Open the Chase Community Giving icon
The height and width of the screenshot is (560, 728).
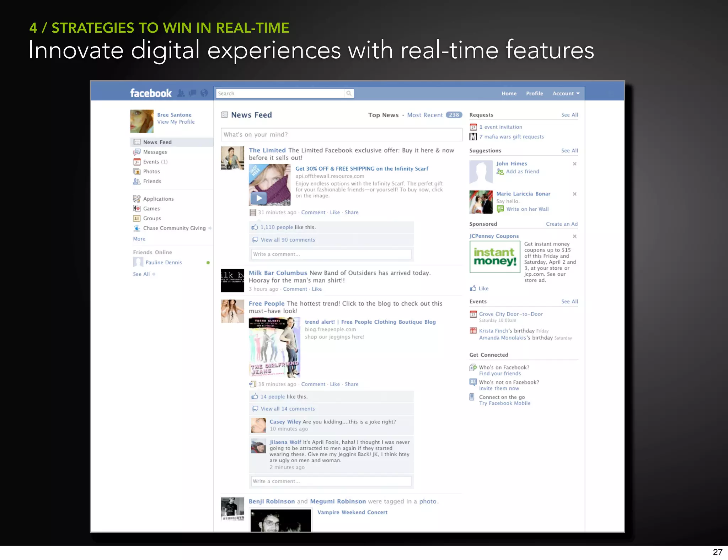(x=136, y=228)
